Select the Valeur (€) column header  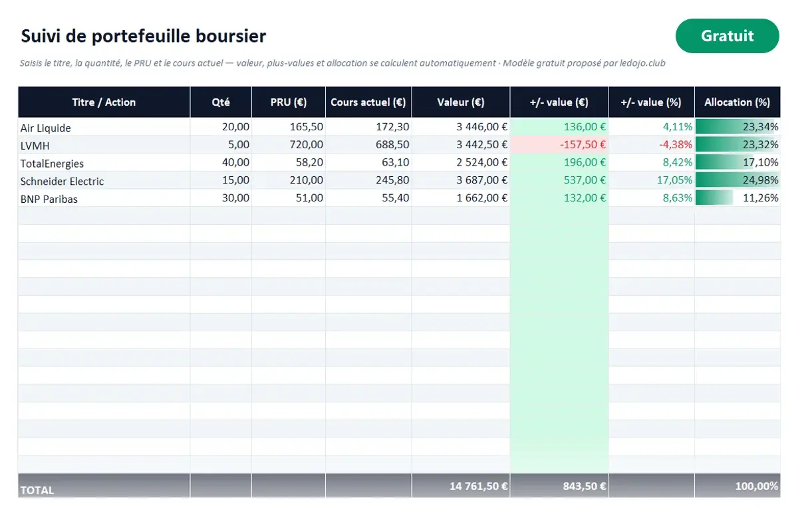click(x=461, y=102)
